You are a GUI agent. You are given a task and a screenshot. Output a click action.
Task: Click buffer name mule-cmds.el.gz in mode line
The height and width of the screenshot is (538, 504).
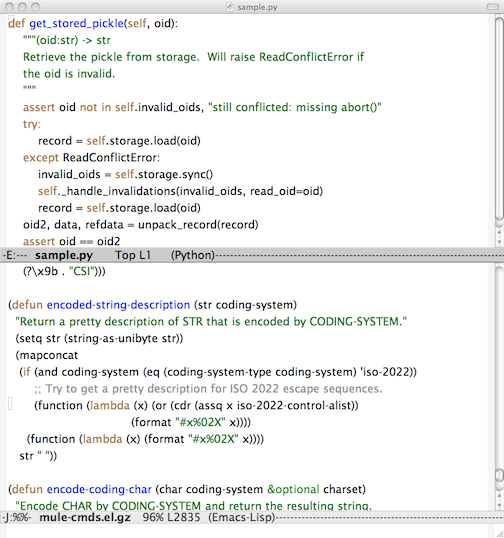[x=85, y=517]
